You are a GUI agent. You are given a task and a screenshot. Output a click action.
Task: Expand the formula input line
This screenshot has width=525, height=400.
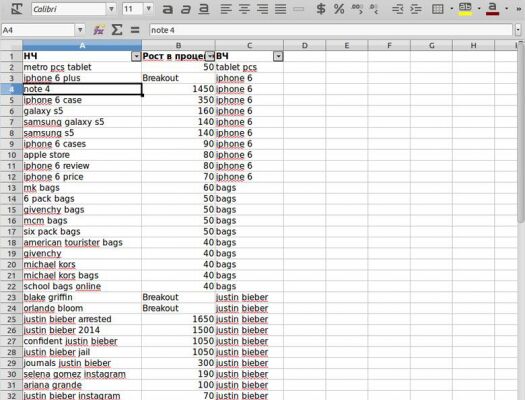[x=518, y=30]
